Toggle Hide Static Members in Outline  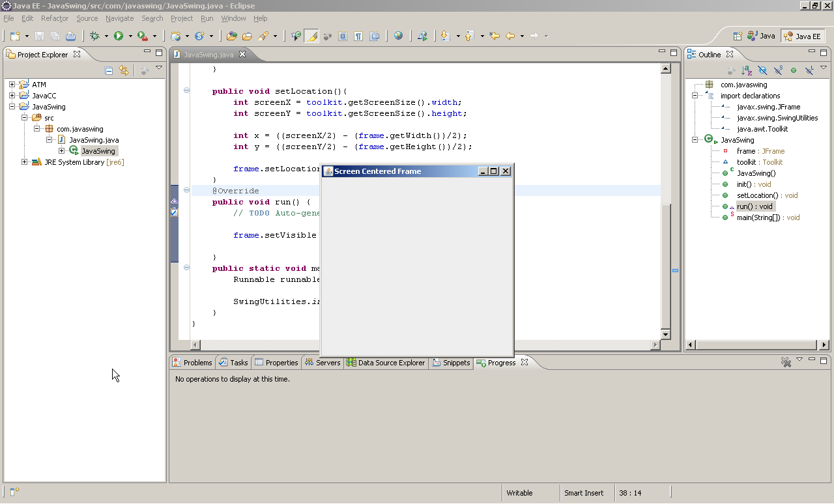(778, 70)
